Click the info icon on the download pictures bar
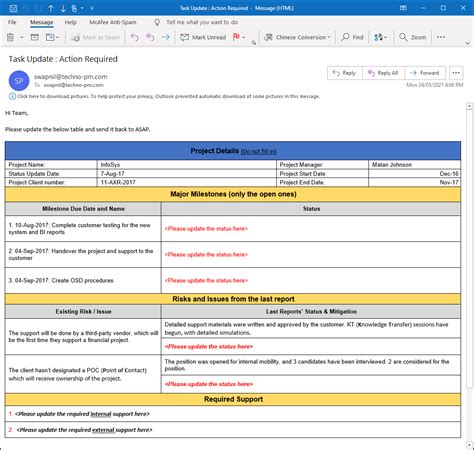Viewport: 474px width, 450px height. pyautogui.click(x=12, y=96)
